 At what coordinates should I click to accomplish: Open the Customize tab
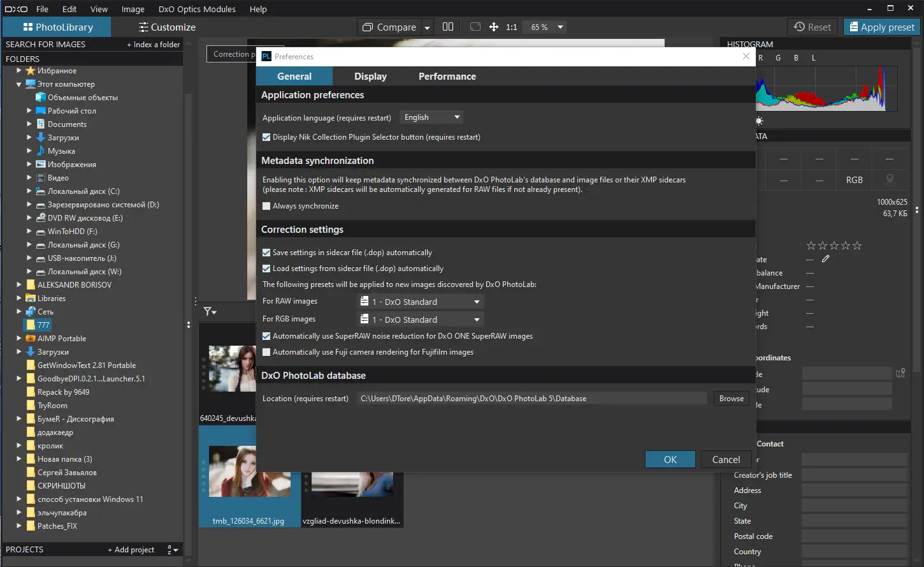coord(167,27)
